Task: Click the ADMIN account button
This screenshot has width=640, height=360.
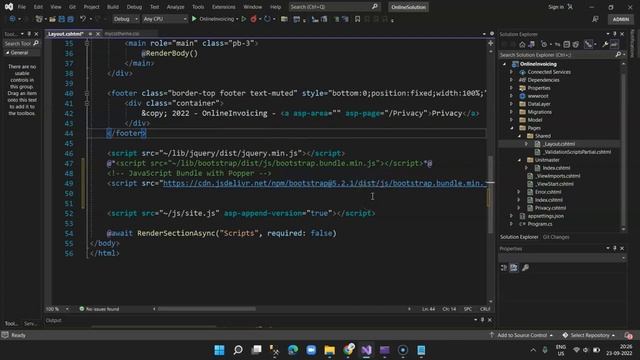Action: click(620, 19)
